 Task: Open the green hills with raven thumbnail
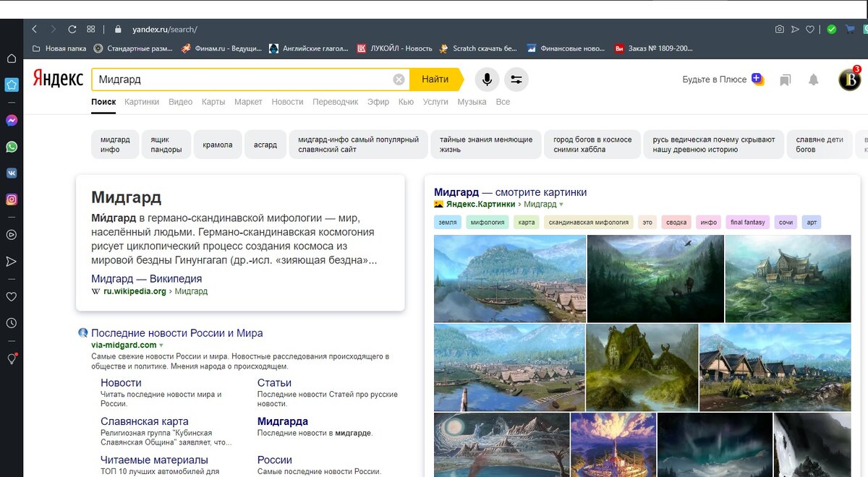(655, 278)
